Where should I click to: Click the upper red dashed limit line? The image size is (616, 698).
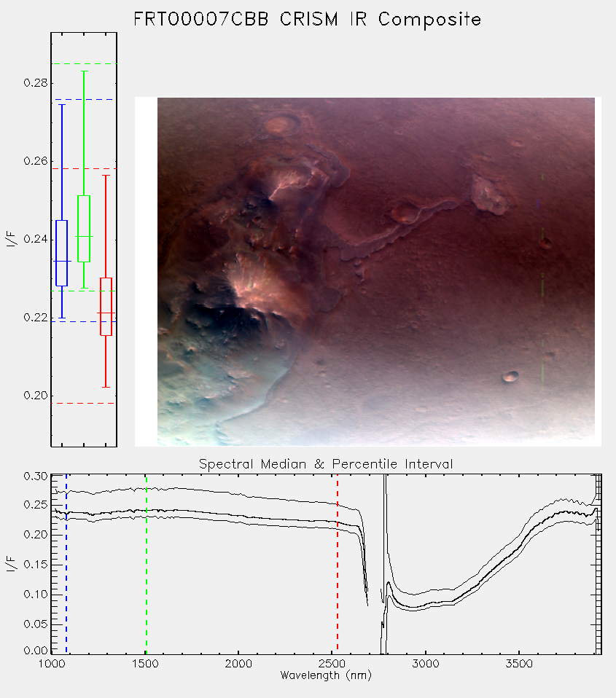(84, 169)
